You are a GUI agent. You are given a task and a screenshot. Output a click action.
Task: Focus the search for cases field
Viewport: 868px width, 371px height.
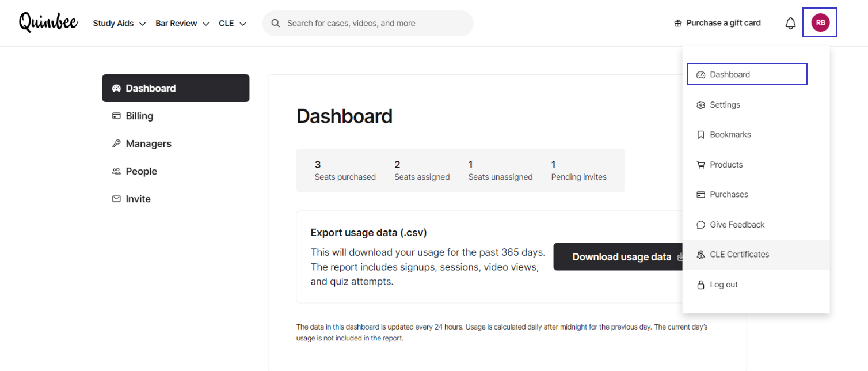point(368,24)
